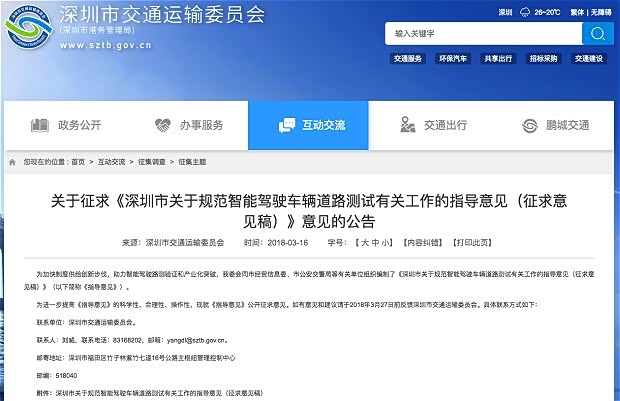The width and height of the screenshot is (620, 401).
Task: Click the 输入关键字 search input field
Action: coord(484,34)
